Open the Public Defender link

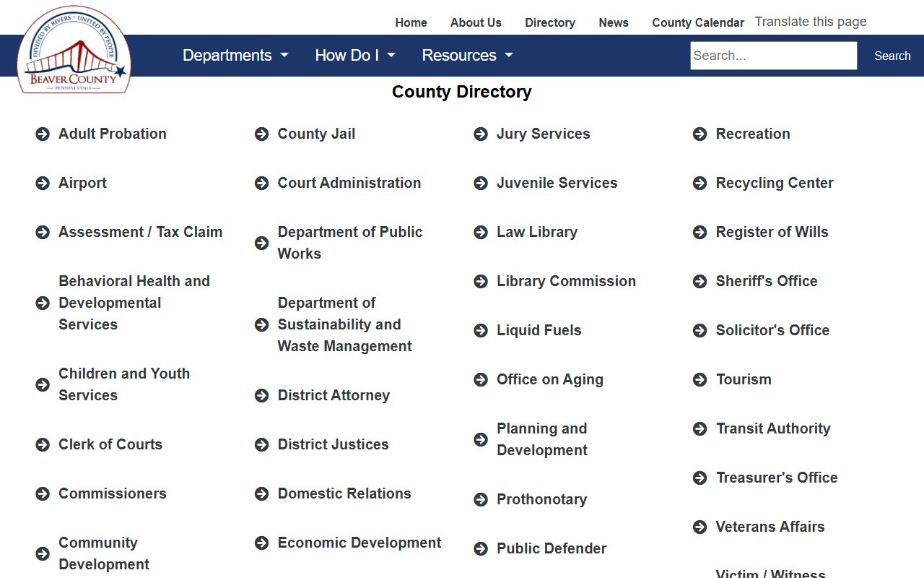(x=552, y=548)
